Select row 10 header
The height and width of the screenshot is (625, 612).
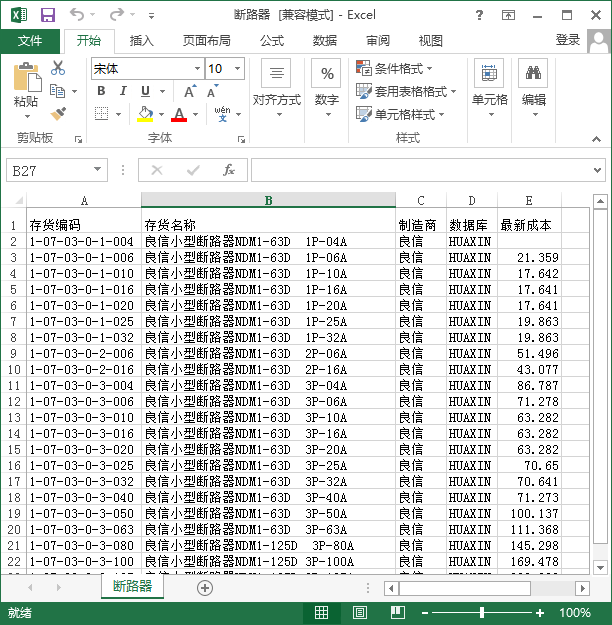pyautogui.click(x=14, y=369)
